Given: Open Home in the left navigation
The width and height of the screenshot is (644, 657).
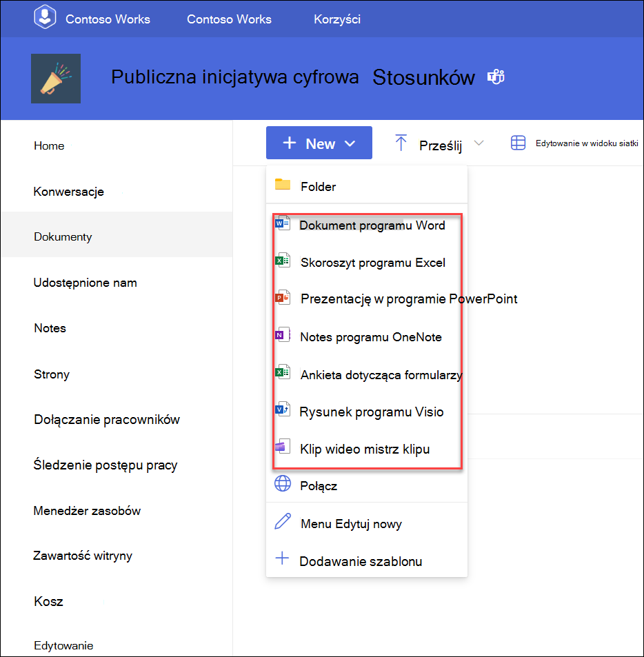Looking at the screenshot, I should point(49,146).
